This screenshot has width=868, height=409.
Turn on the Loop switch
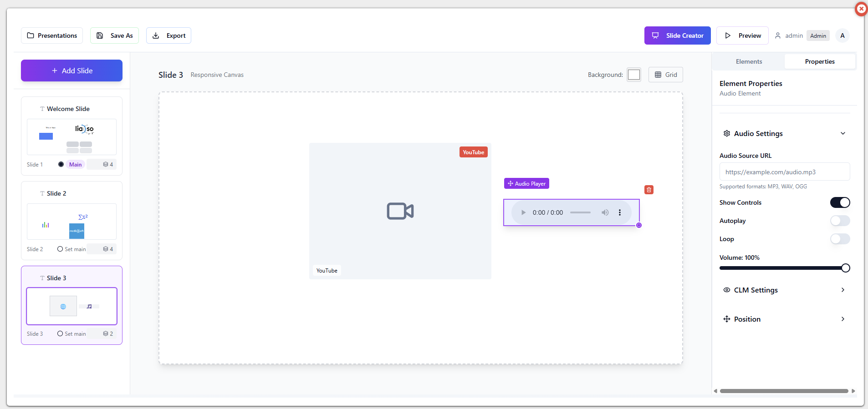pyautogui.click(x=840, y=239)
